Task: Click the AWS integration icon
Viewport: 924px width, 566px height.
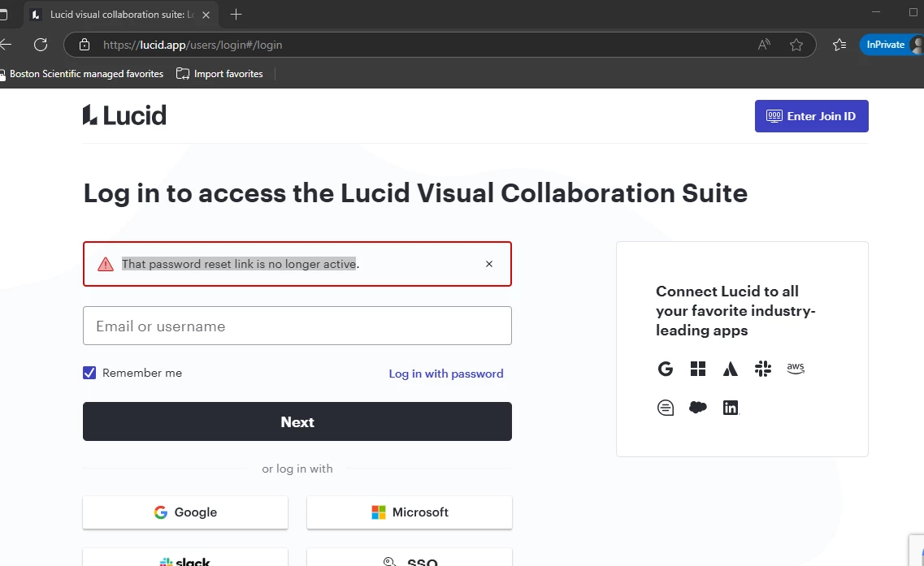Action: point(796,368)
